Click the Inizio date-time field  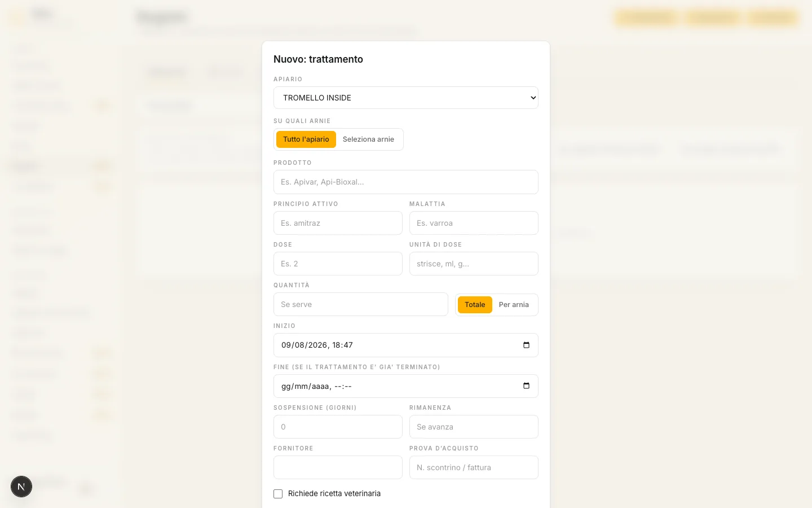(405, 345)
